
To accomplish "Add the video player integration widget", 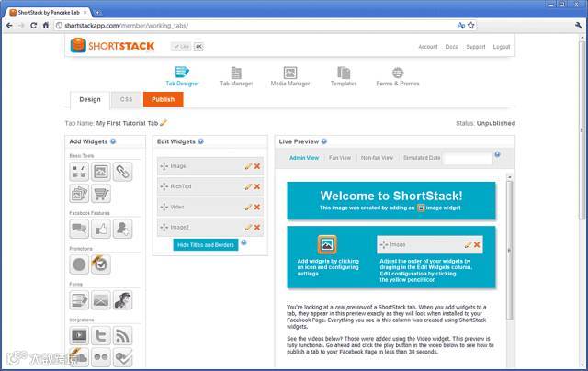I will click(x=79, y=335).
